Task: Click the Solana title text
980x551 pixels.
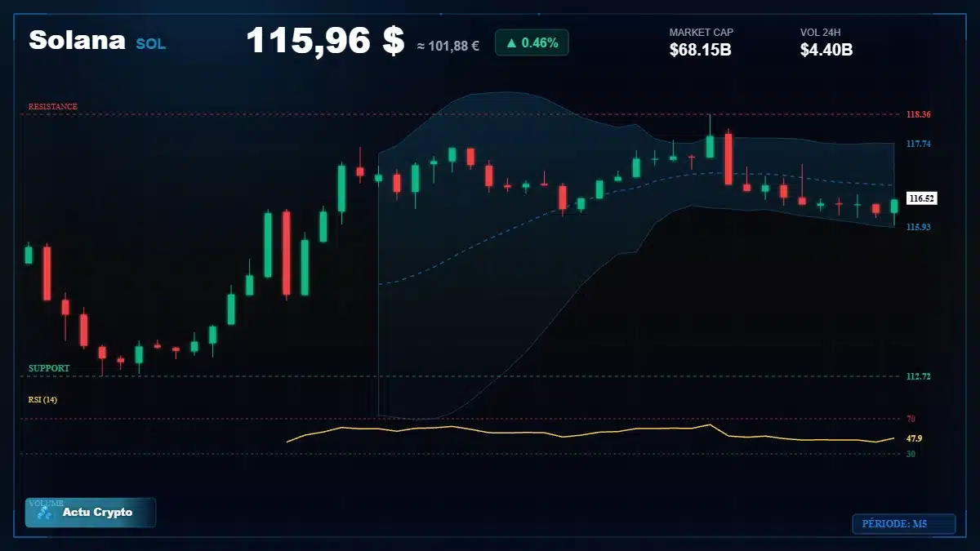Action: pyautogui.click(x=77, y=40)
